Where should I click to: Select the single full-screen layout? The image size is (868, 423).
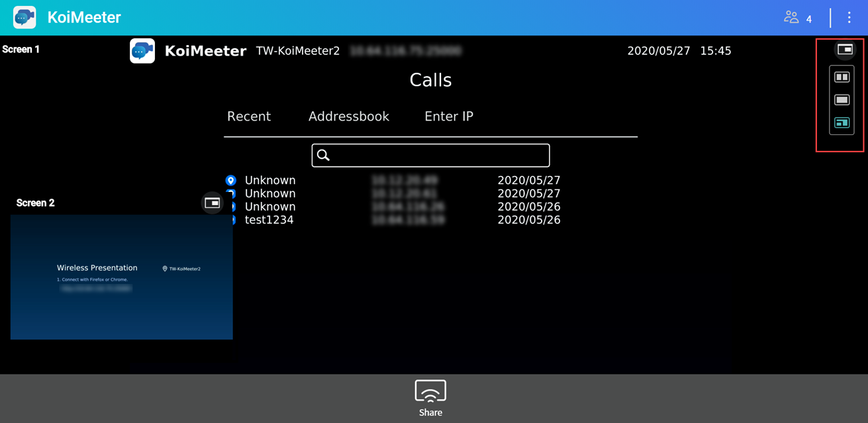pyautogui.click(x=842, y=100)
